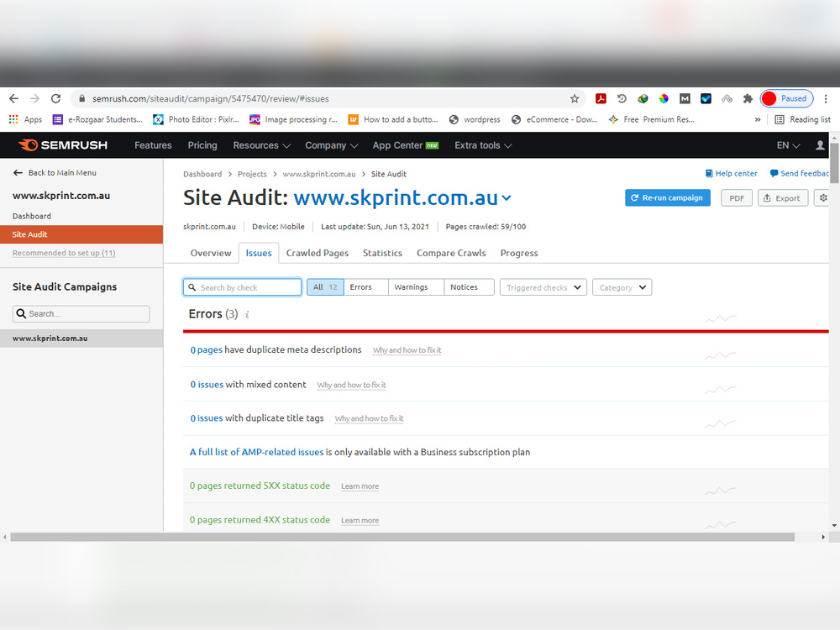Open the Reading list
The height and width of the screenshot is (630, 840).
802,119
